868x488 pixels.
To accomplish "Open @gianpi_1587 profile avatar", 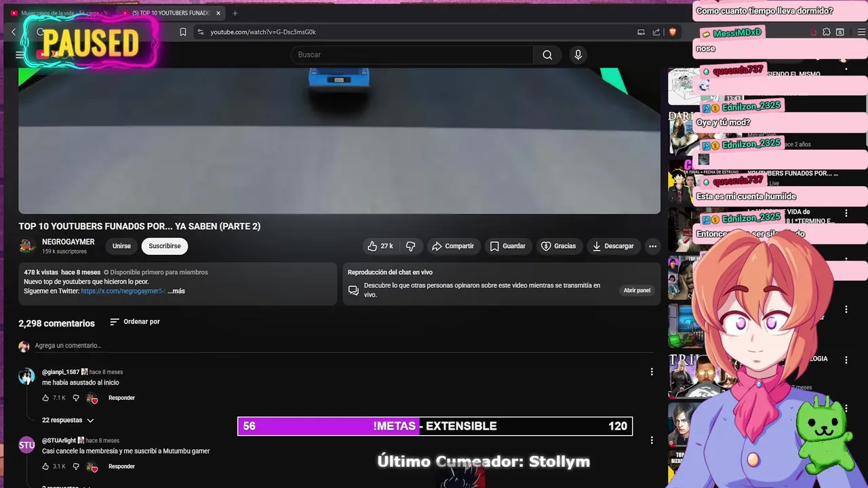I will tap(26, 377).
